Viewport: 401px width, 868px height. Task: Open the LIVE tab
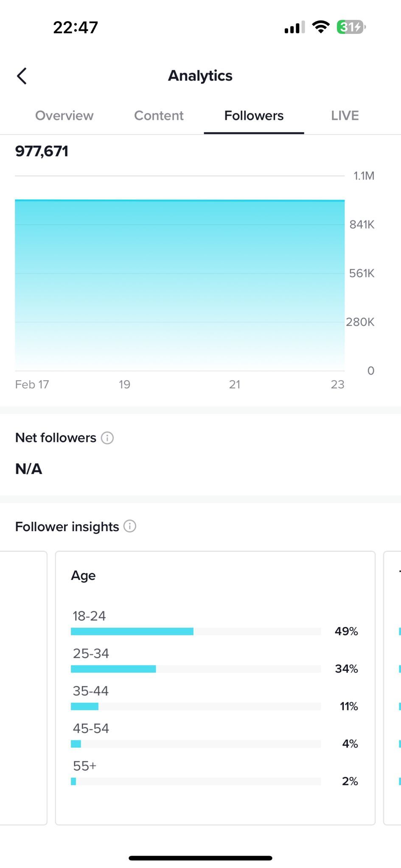(x=345, y=116)
